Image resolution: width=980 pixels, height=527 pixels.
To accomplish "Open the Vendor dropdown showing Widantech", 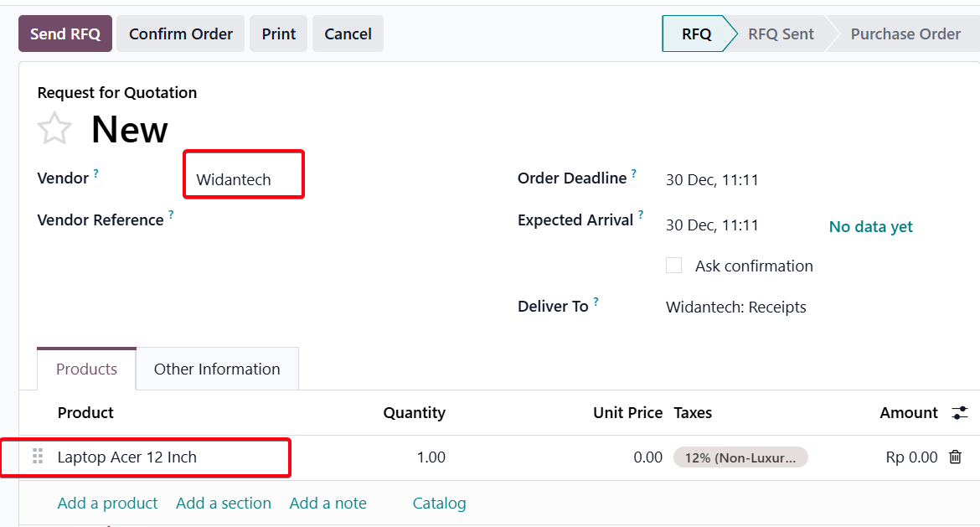I will [243, 179].
